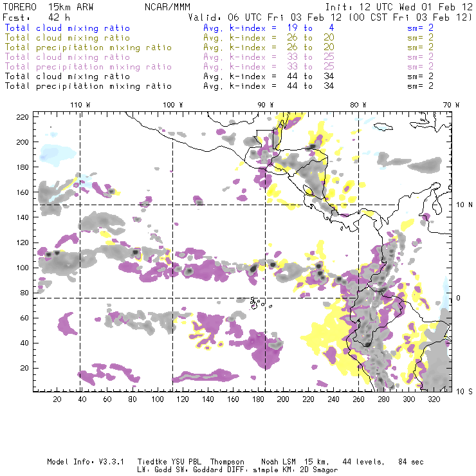Click the '2D Smagor' footer text
476x476 pixels.
click(x=319, y=470)
